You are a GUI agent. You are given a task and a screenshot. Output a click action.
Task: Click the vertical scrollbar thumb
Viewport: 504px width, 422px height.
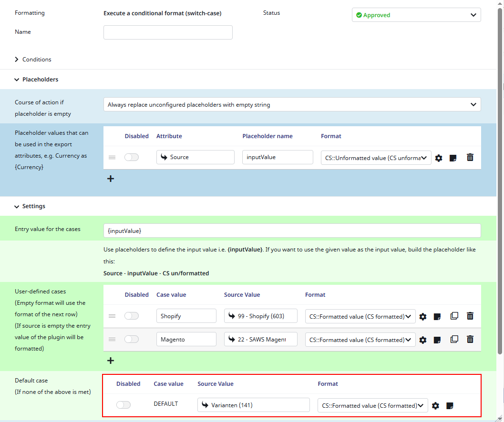[x=500, y=181]
